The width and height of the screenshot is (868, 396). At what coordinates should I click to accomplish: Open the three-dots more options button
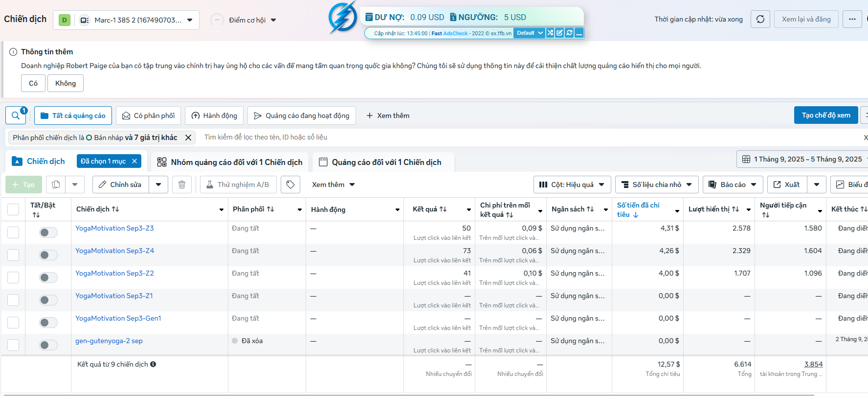[852, 19]
